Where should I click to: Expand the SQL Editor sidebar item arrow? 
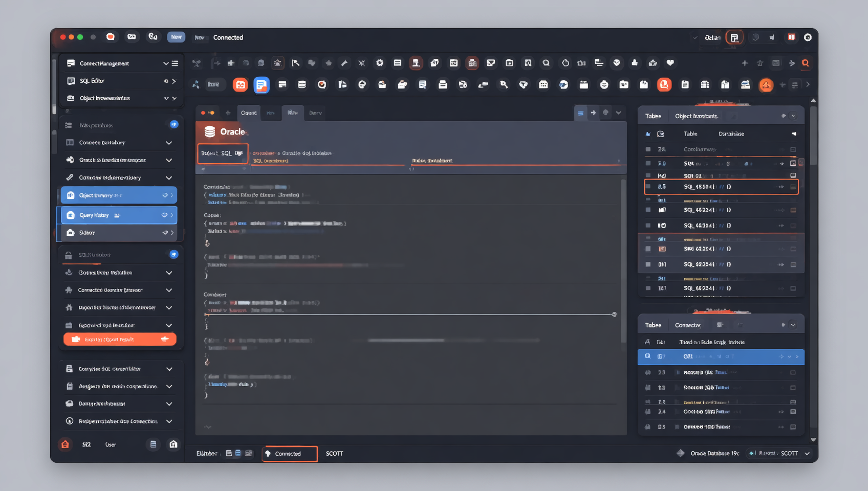(174, 81)
